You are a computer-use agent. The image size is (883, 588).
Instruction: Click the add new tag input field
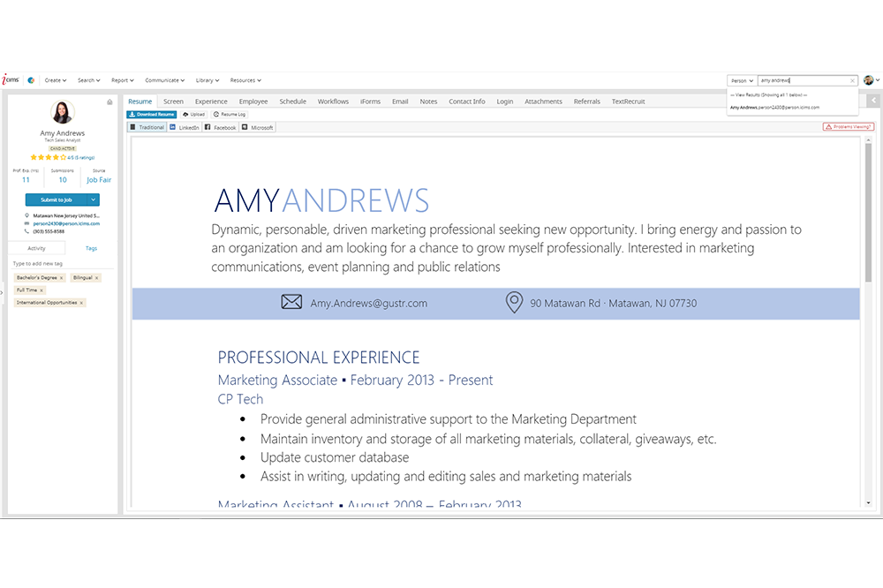pos(62,264)
